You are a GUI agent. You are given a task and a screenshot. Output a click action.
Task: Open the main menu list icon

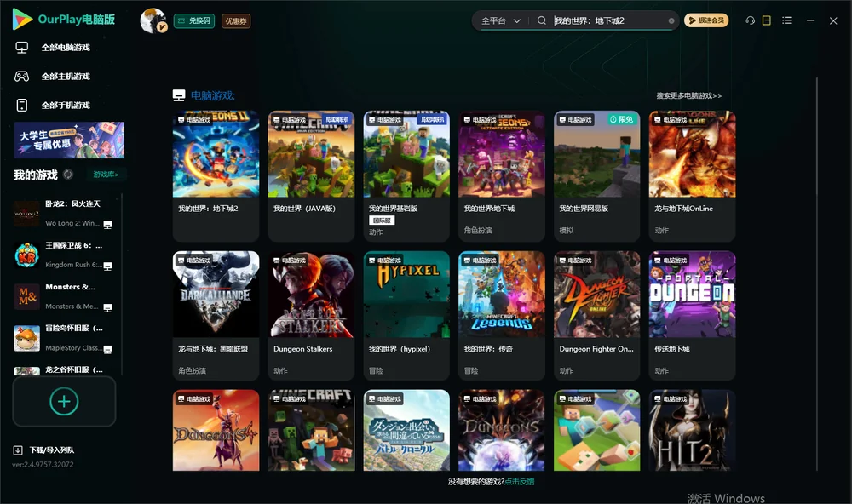pos(786,20)
